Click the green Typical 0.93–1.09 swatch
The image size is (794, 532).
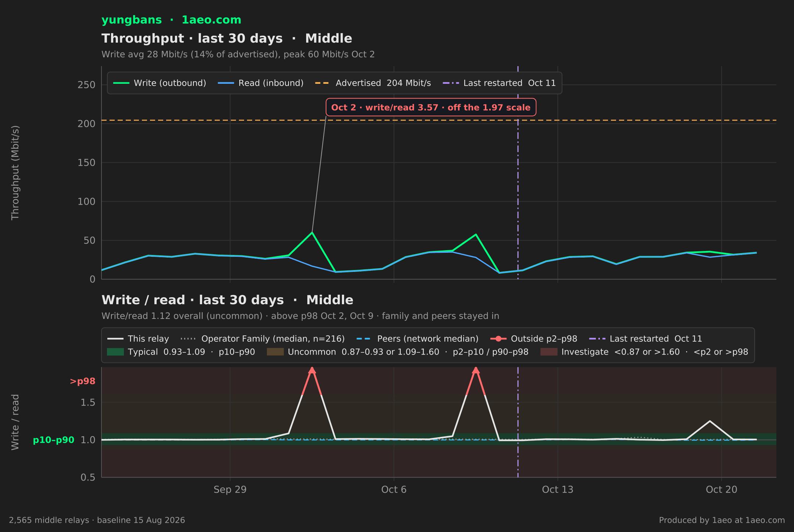(115, 352)
